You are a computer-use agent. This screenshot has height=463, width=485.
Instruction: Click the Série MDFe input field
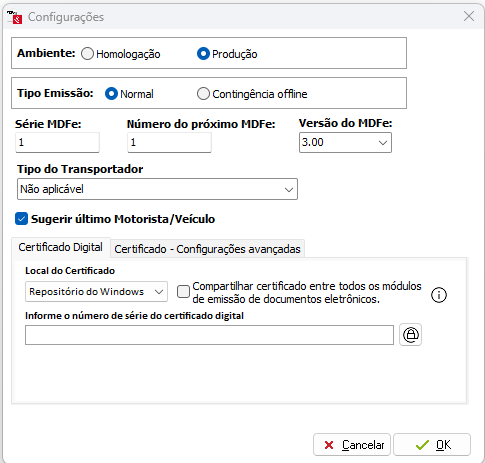coord(57,142)
